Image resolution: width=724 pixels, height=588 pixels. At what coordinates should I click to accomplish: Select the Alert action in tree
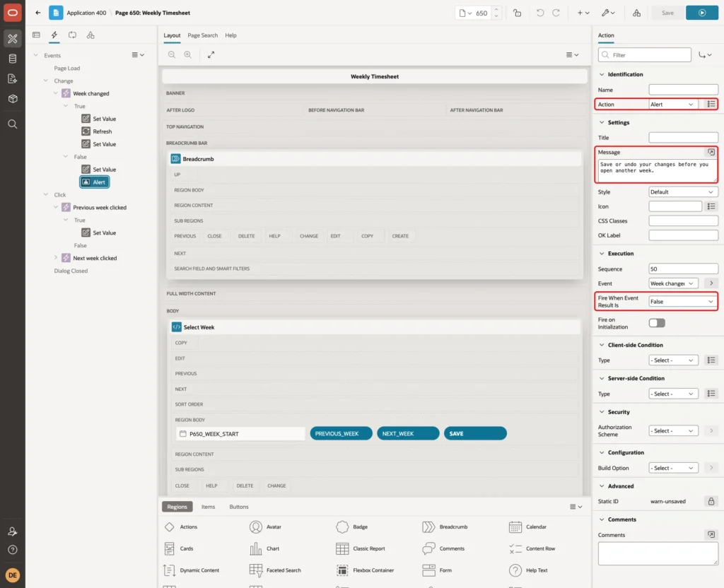point(95,182)
